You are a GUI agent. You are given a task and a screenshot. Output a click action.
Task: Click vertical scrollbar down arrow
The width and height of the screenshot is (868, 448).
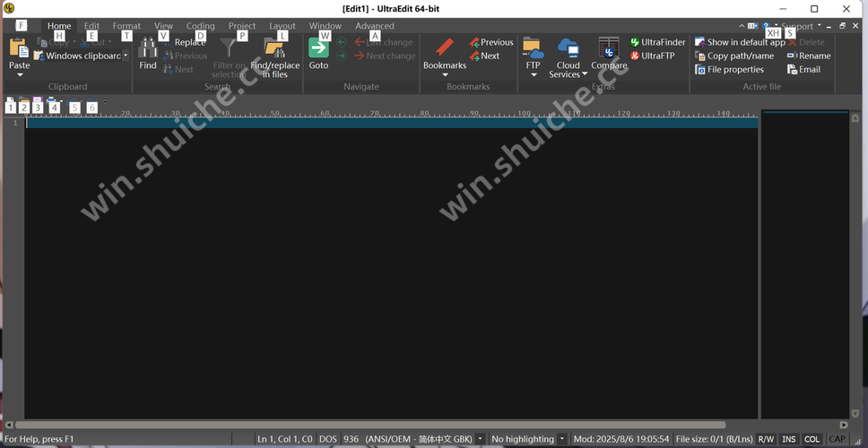pos(855,414)
